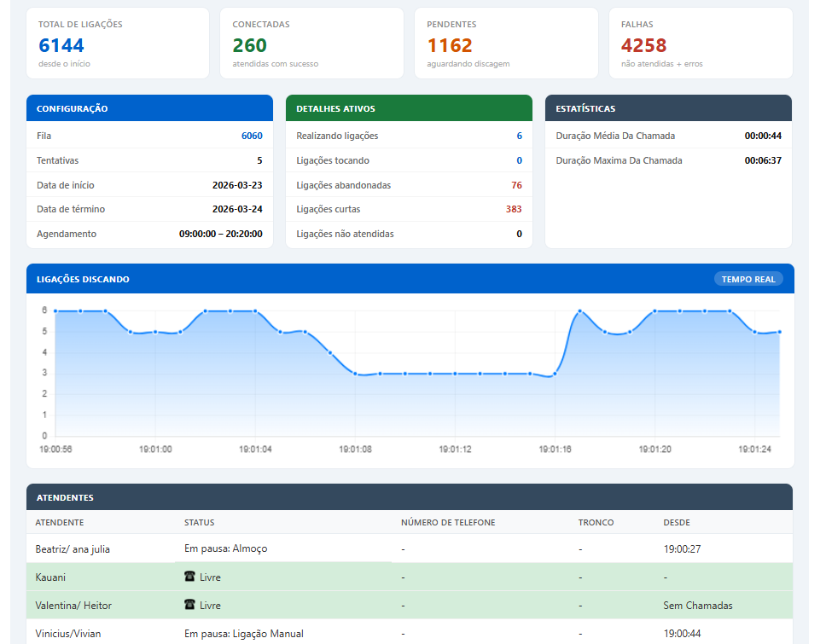Click the TEMPO REAL badge

click(747, 279)
